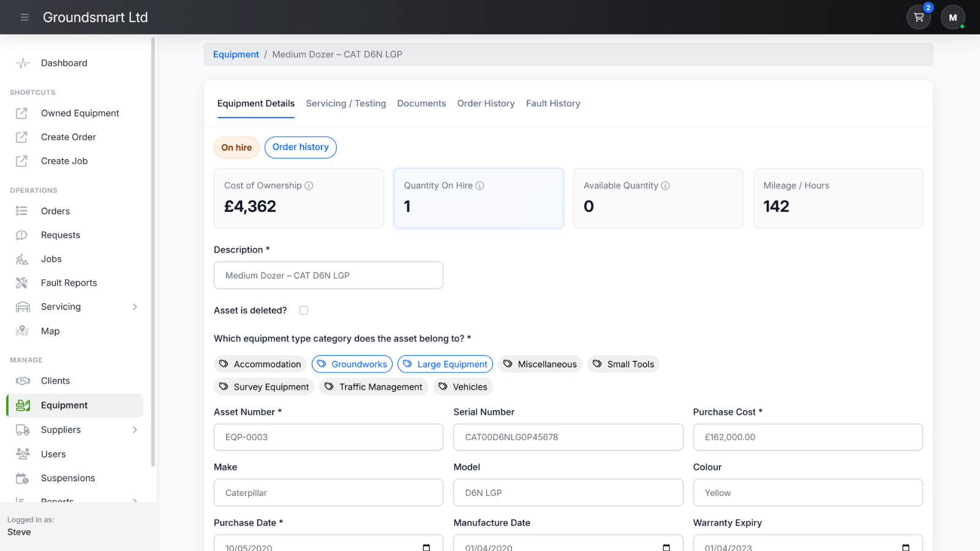980x551 pixels.
Task: Expand the Suppliers sidebar submenu
Action: (x=135, y=430)
